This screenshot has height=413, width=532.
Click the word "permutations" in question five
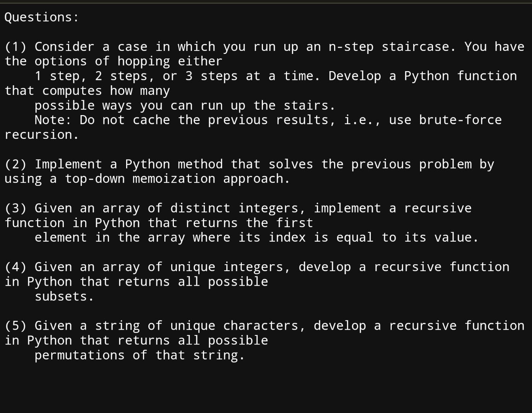(x=79, y=355)
